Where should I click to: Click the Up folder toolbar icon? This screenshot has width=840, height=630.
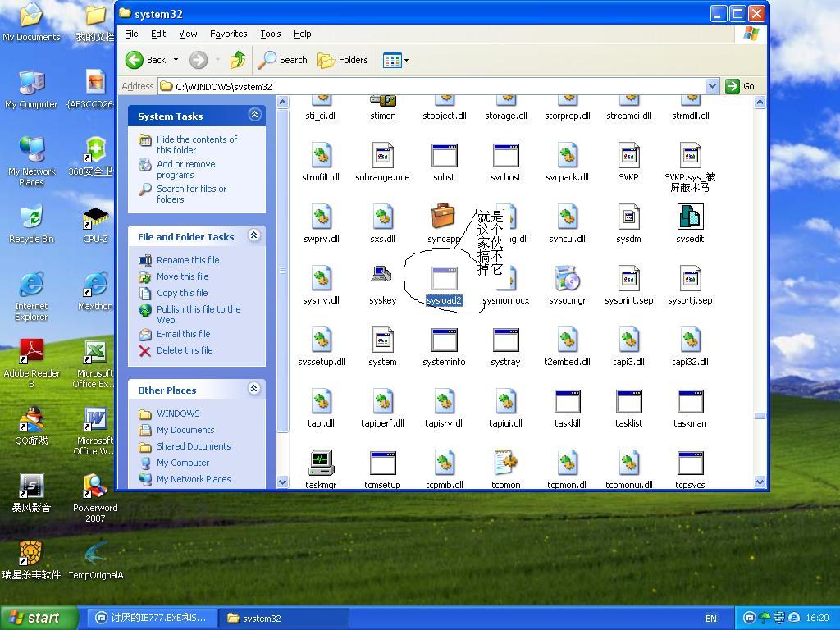(x=238, y=60)
